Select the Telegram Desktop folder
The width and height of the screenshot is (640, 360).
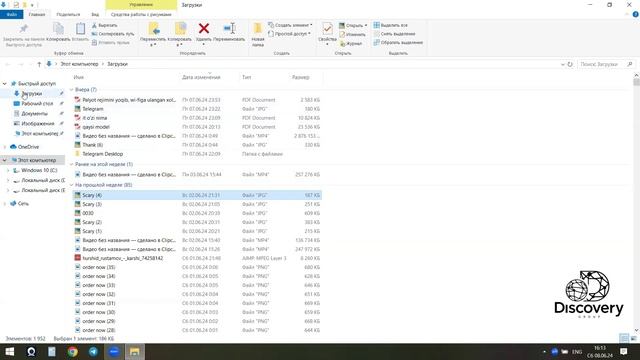click(x=102, y=154)
